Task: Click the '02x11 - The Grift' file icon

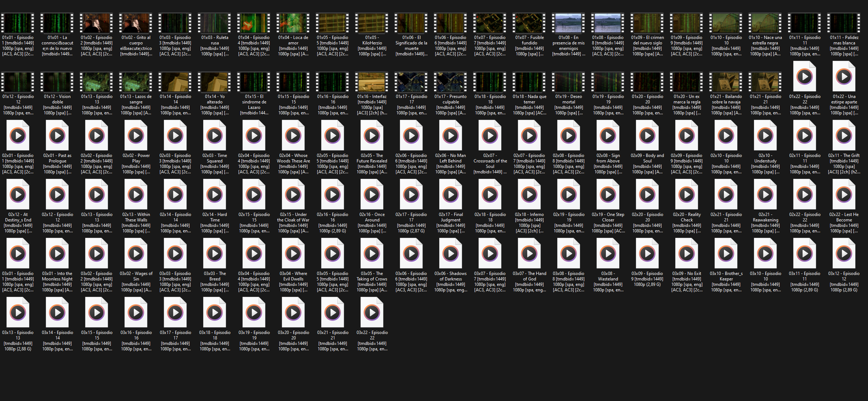Action: point(844,135)
